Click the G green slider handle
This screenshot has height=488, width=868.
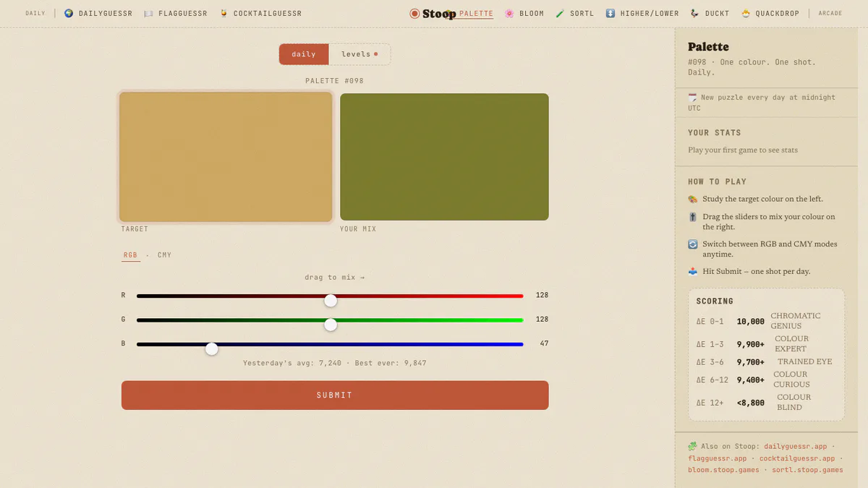(331, 325)
